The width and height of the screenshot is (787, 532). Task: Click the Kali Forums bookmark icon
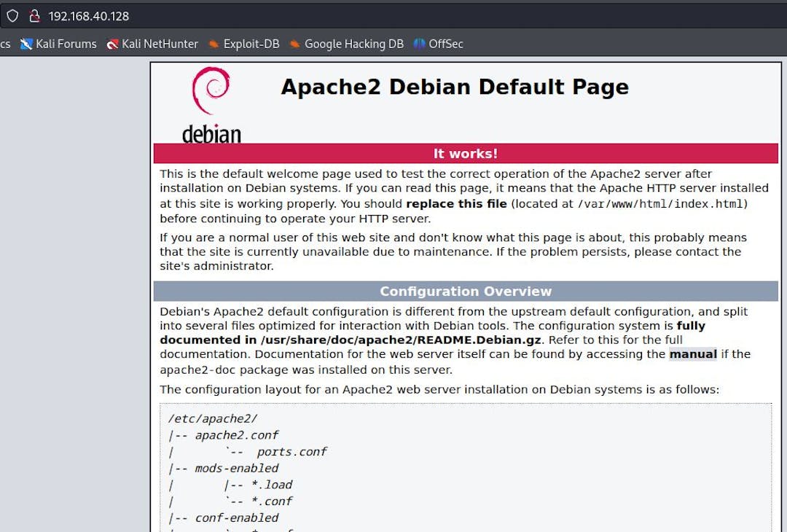[27, 44]
